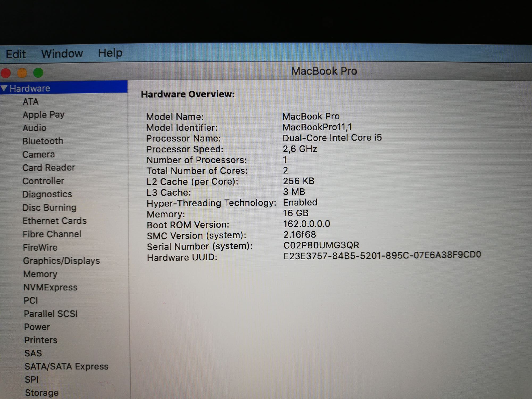Click the Hardware Overview heading
532x399 pixels.
coord(188,94)
